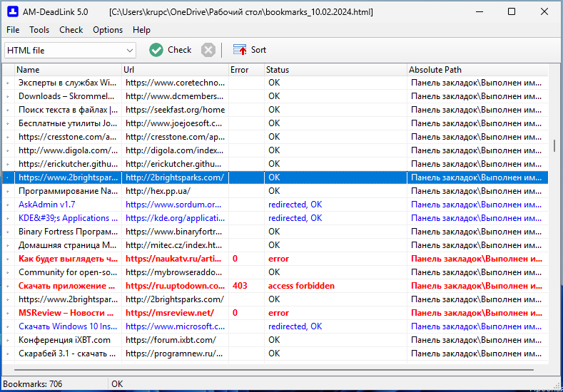Select the red 'Скачать приложение' bookmark

pyautogui.click(x=67, y=286)
